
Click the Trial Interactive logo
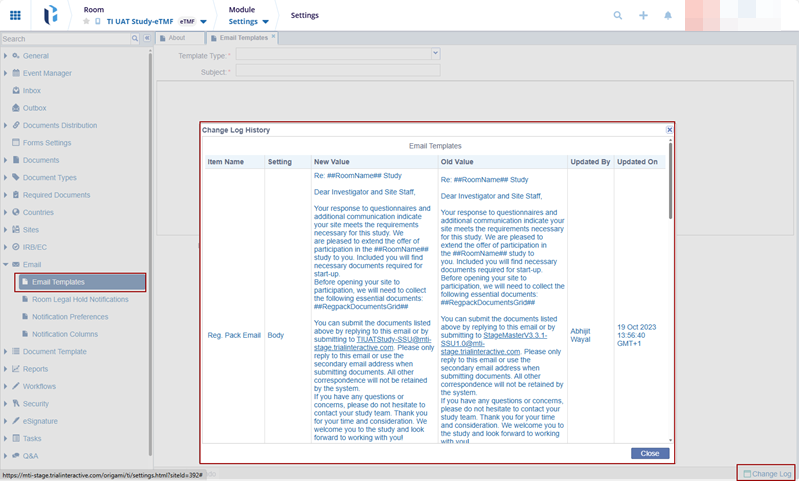point(51,15)
